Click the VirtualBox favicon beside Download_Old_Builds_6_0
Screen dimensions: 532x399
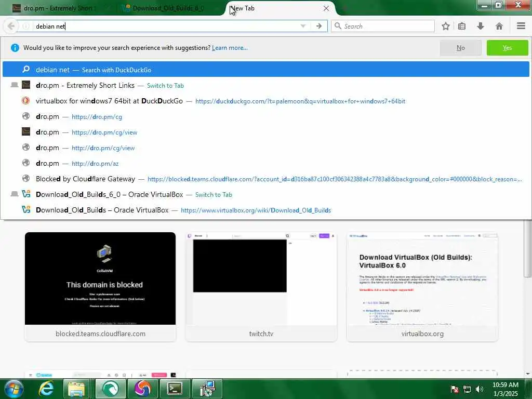coord(26,194)
